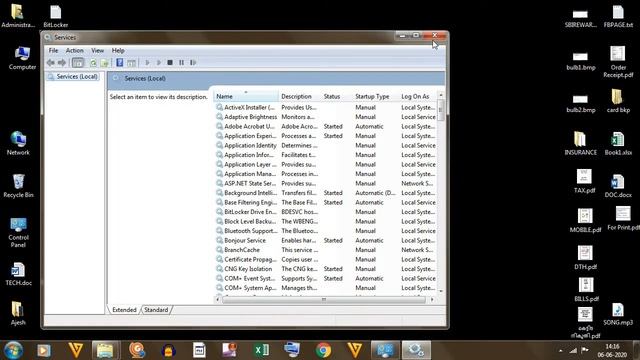Select the Bonjour Service row
The width and height of the screenshot is (640, 360).
(x=325, y=240)
